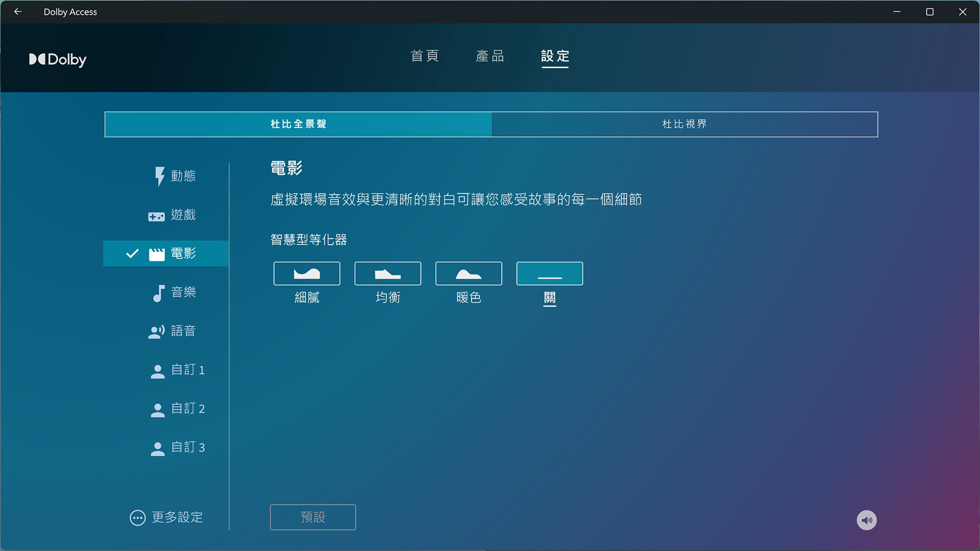Turn equalizer off with 關 option
980x551 pixels.
click(x=550, y=274)
